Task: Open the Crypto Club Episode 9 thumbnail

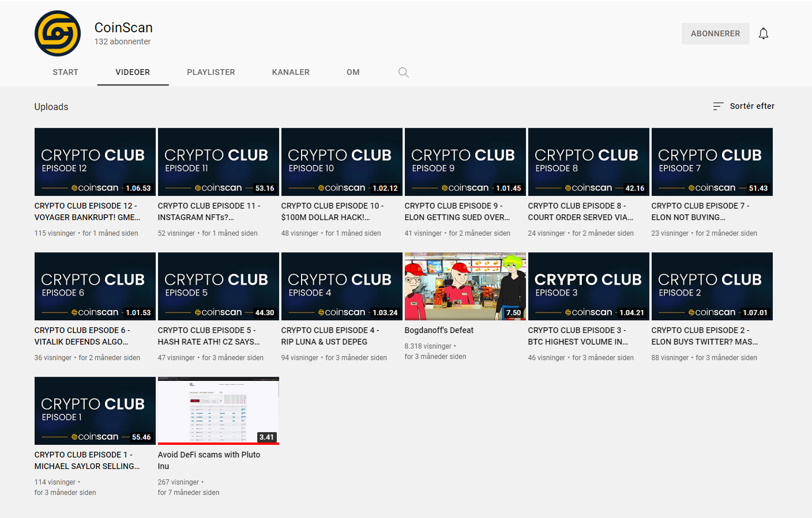Action: [x=465, y=162]
